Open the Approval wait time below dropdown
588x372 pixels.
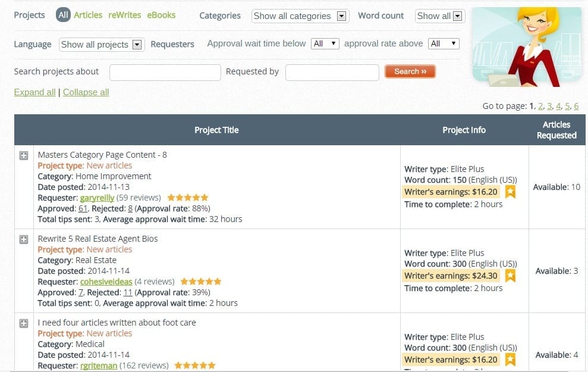pos(325,43)
